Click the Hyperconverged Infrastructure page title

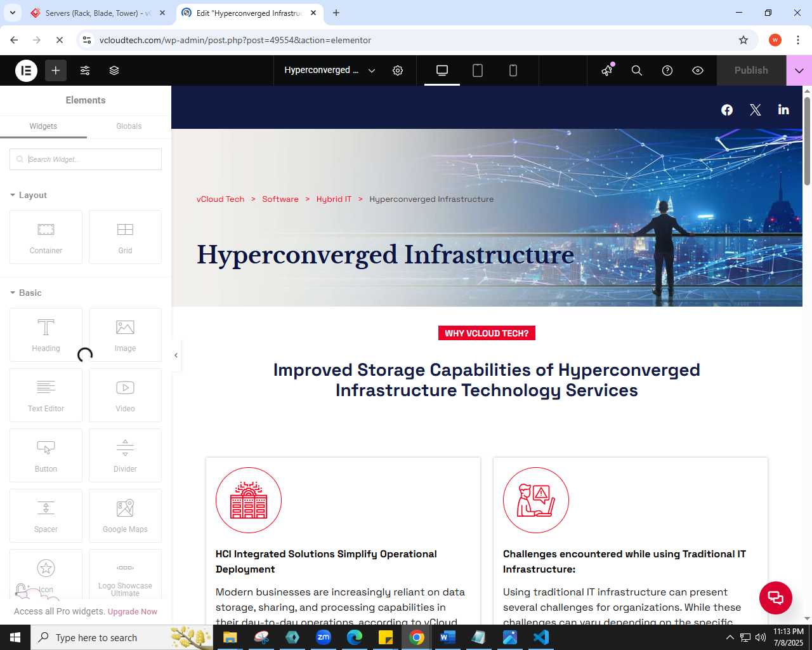click(x=385, y=255)
